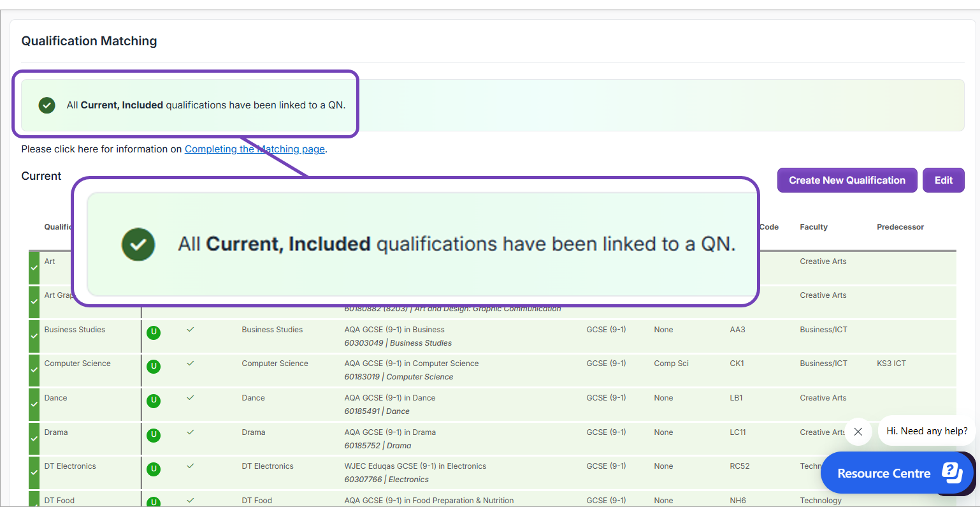Select the Art qualification row
This screenshot has width=980, height=507.
click(x=50, y=261)
